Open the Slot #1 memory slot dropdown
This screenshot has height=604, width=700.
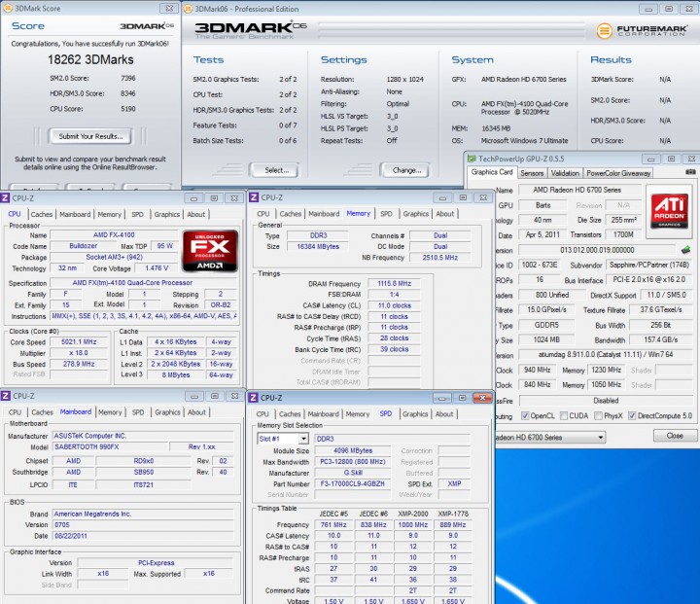303,439
